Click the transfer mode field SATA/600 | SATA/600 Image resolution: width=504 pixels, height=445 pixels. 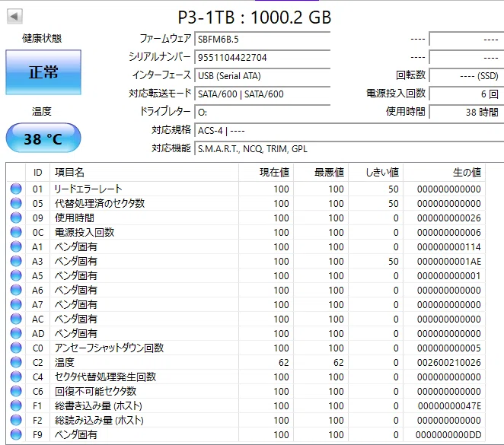(x=263, y=94)
